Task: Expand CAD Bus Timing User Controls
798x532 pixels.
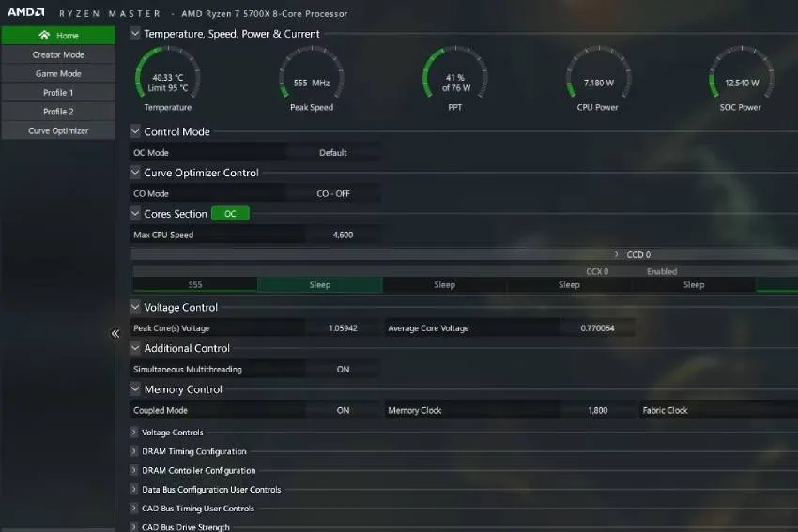Action: tap(134, 509)
